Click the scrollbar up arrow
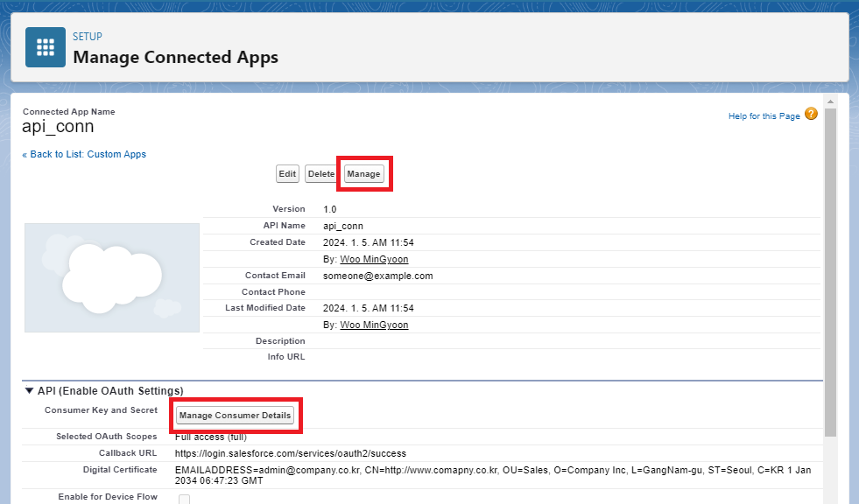This screenshot has height=504, width=859. click(829, 101)
